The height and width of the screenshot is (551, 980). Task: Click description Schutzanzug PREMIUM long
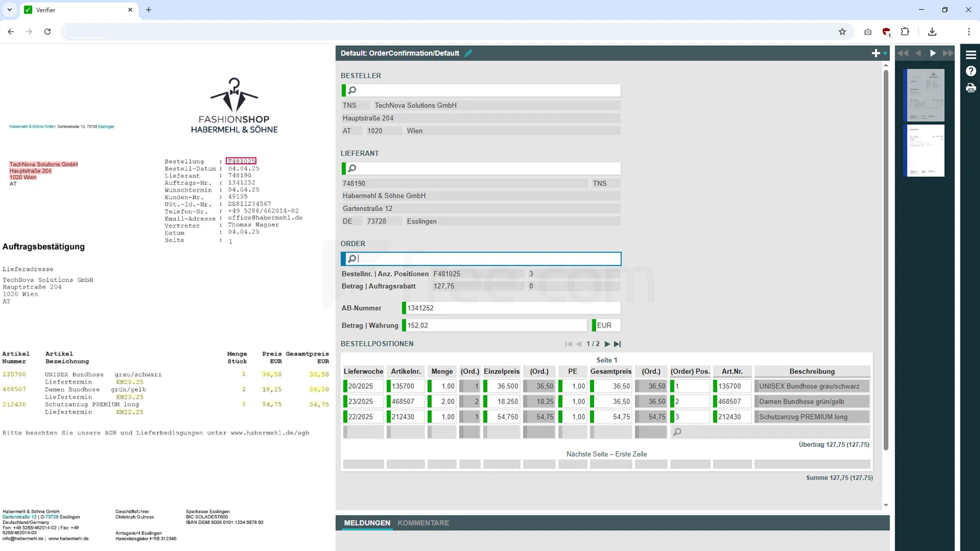point(813,417)
